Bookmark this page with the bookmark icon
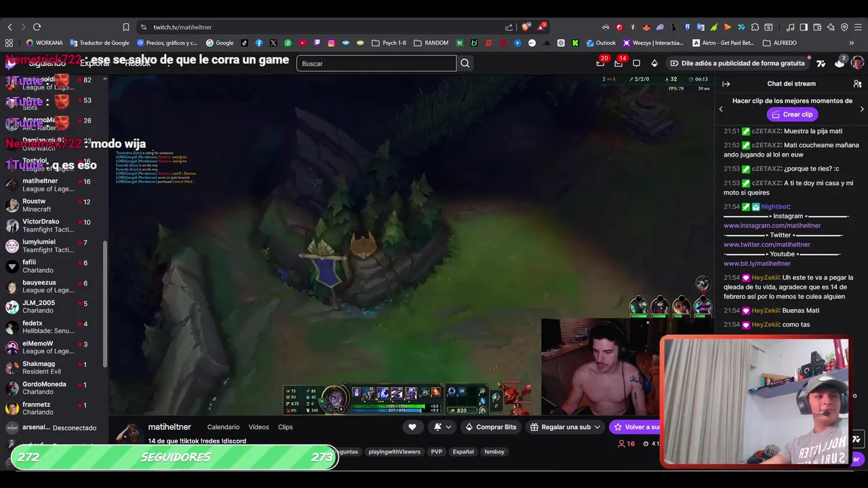868x488 pixels. tap(125, 27)
